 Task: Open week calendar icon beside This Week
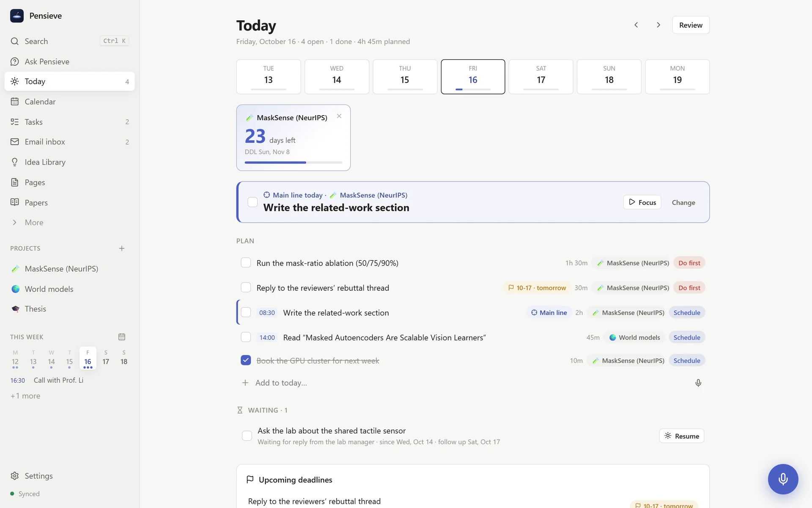122,337
